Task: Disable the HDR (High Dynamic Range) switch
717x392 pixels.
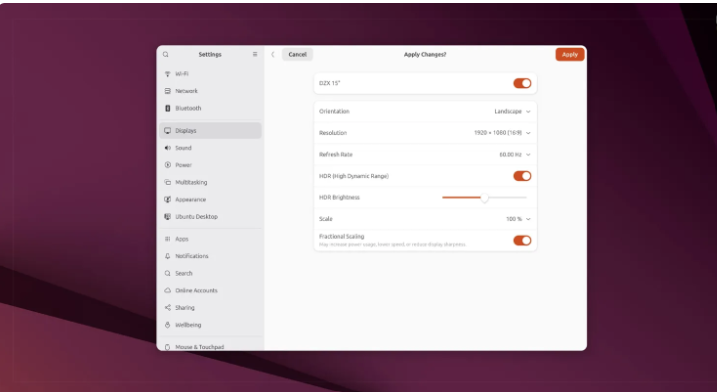Action: tap(522, 176)
